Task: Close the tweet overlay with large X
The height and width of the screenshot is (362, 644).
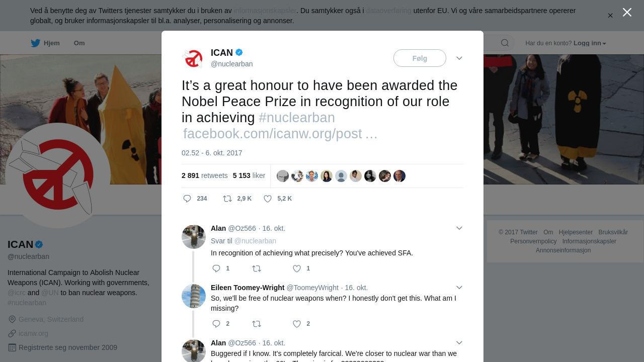Action: [627, 12]
